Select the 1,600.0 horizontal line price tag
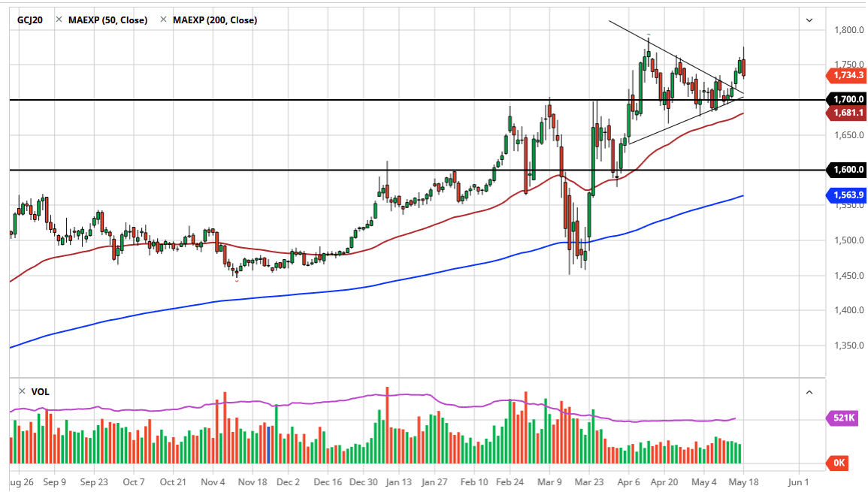The width and height of the screenshot is (868, 492). point(845,170)
